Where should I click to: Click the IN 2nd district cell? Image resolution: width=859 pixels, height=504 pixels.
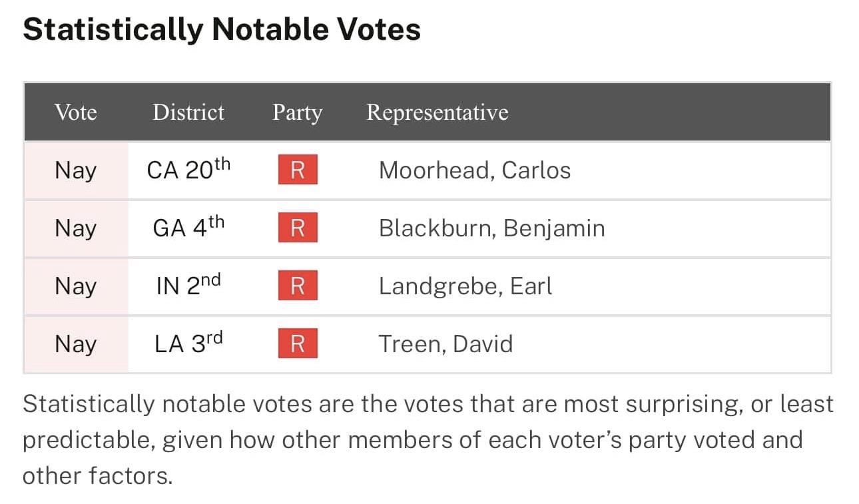(x=188, y=286)
